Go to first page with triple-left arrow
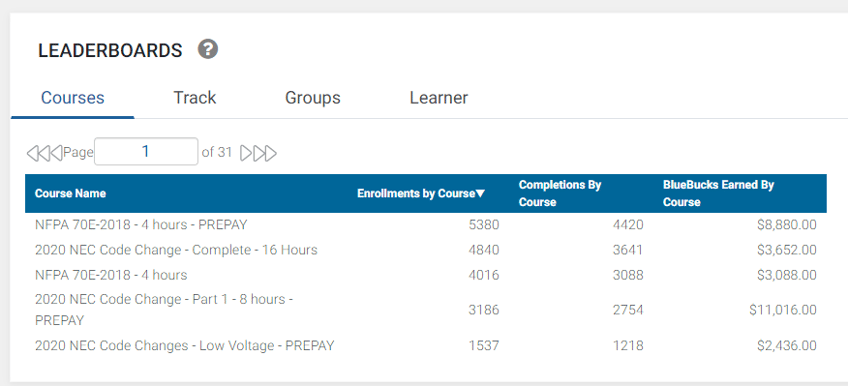 point(32,153)
